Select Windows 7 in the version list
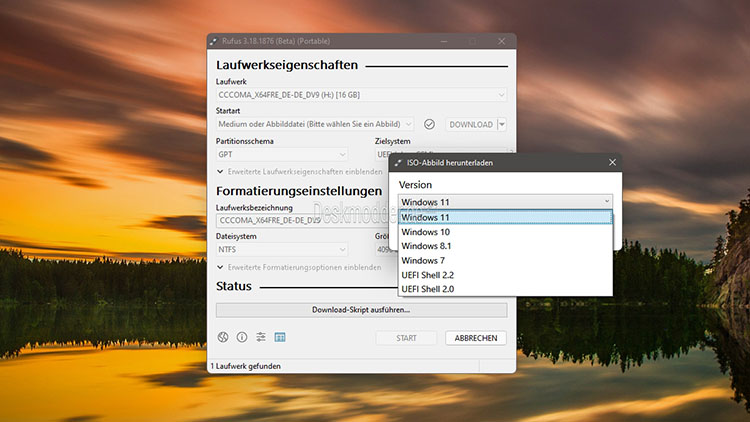The height and width of the screenshot is (422, 750). point(505,260)
